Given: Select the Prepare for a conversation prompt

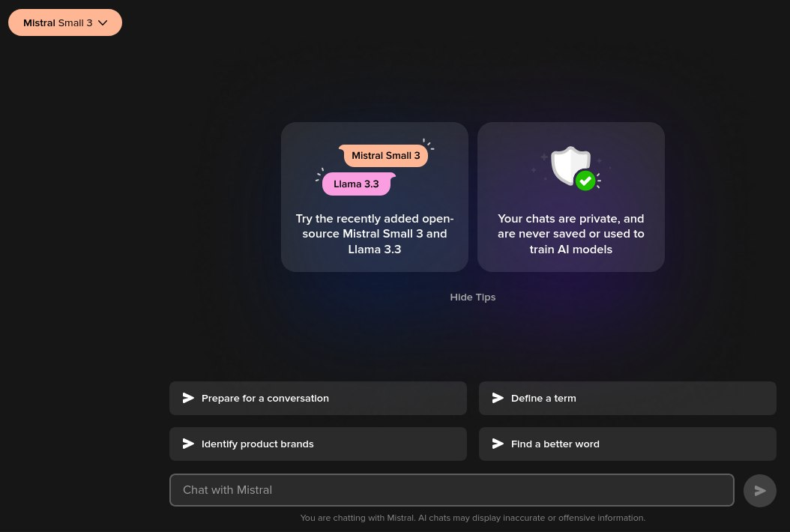Looking at the screenshot, I should [x=318, y=398].
